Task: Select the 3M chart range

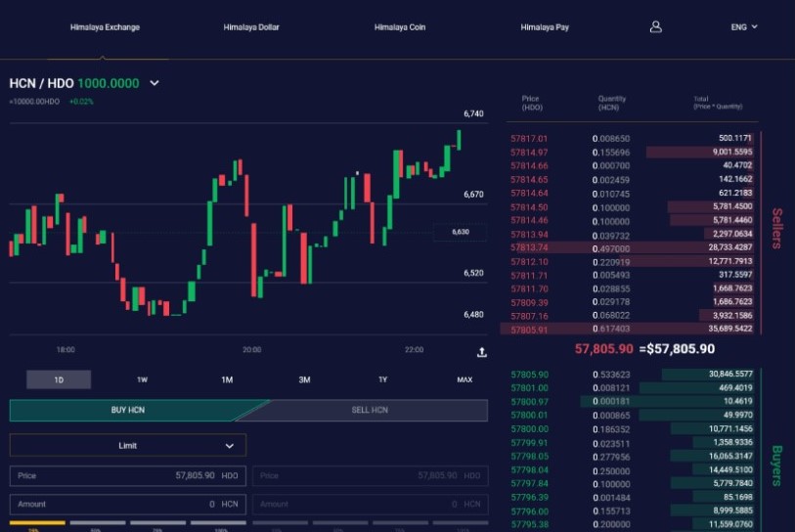Action: click(304, 379)
